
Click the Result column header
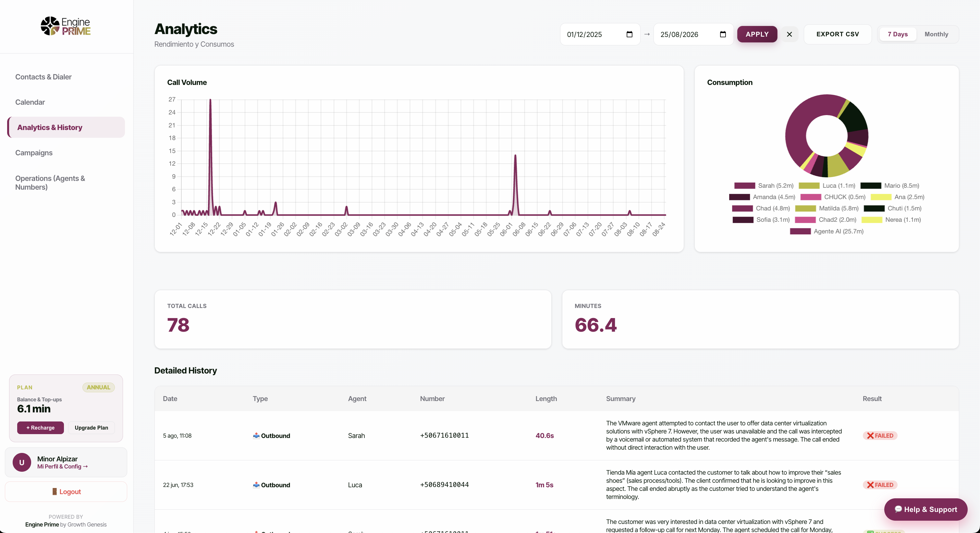pos(872,399)
